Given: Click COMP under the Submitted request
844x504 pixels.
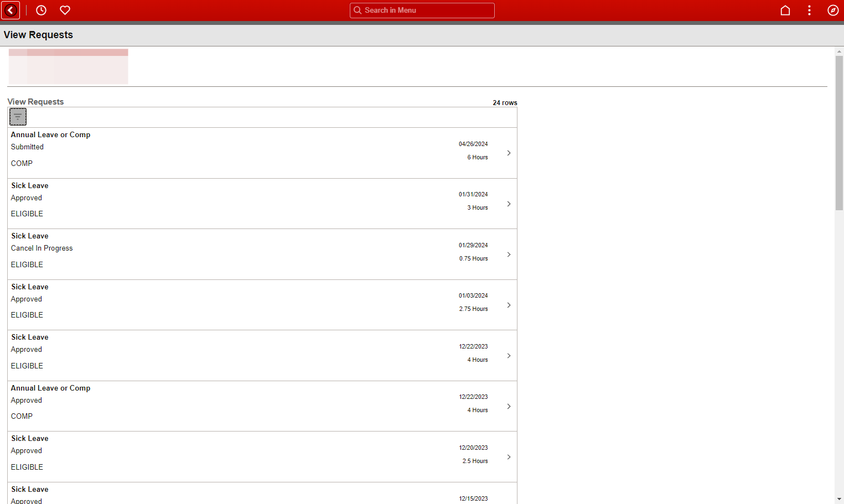Looking at the screenshot, I should pos(22,163).
